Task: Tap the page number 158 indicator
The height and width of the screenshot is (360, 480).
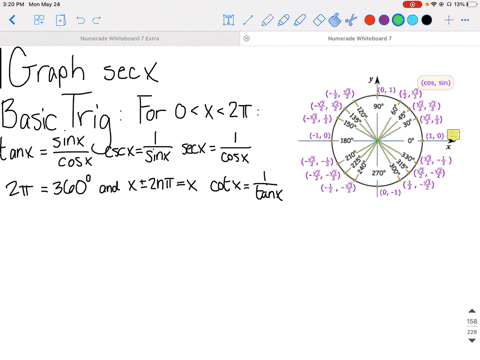Action: (472, 321)
